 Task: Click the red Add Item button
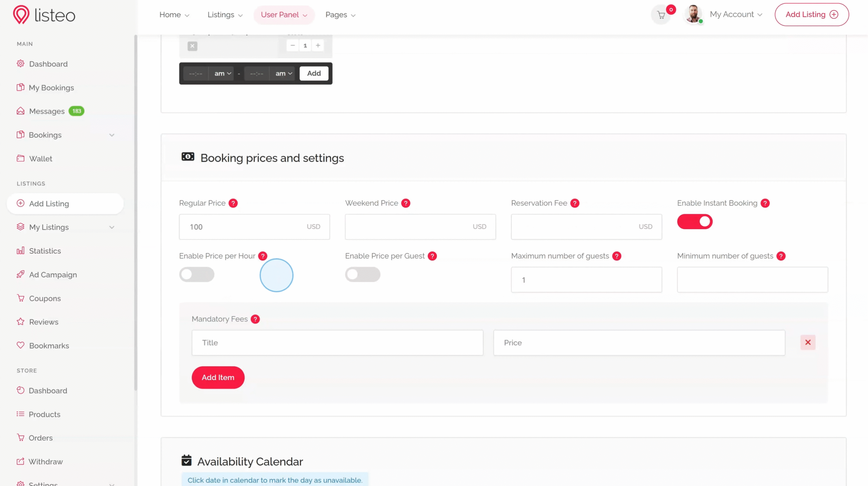click(218, 377)
